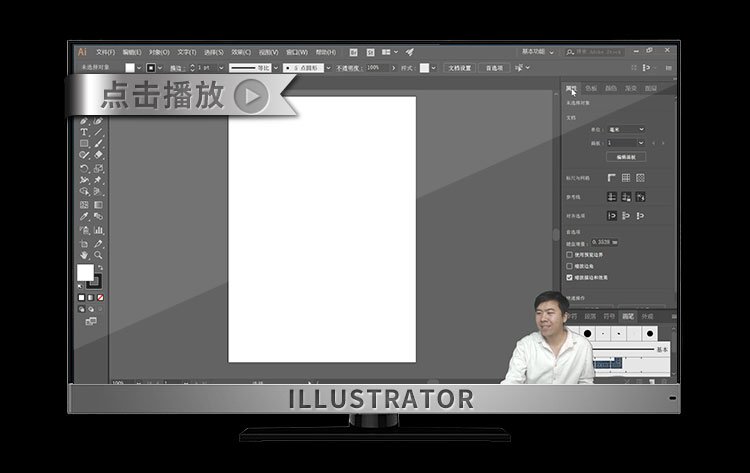750x473 pixels.
Task: Click the St Adobe Stock icon
Action: click(370, 52)
